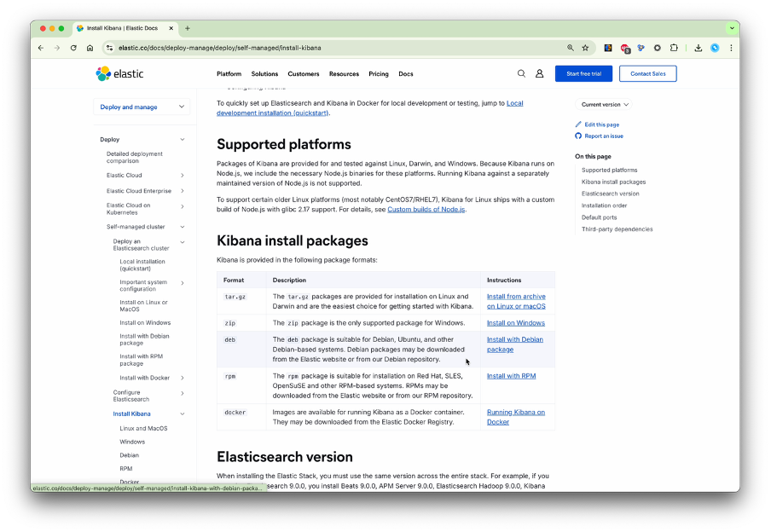Collapse the Deploy section in sidebar

pos(183,140)
